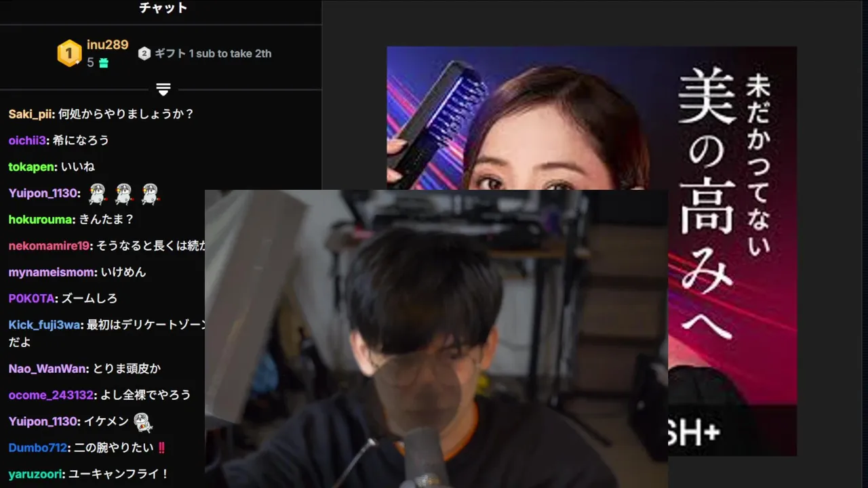Click message text とりま頭皮か

127,369
